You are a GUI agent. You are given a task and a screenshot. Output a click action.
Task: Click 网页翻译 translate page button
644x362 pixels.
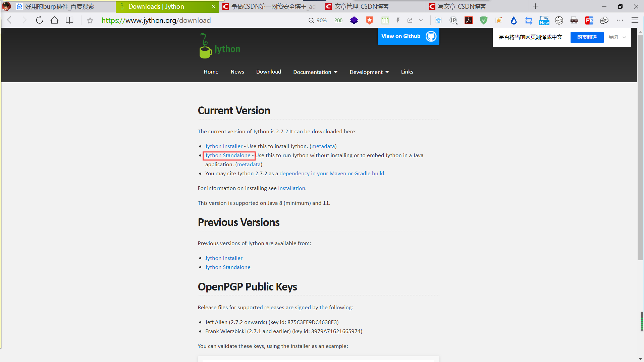(x=587, y=37)
